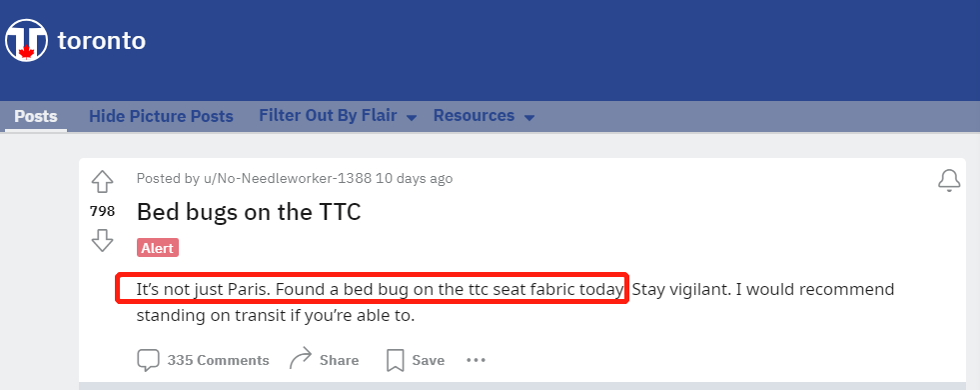980x390 pixels.
Task: Save the post with the bookmark icon
Action: [416, 361]
